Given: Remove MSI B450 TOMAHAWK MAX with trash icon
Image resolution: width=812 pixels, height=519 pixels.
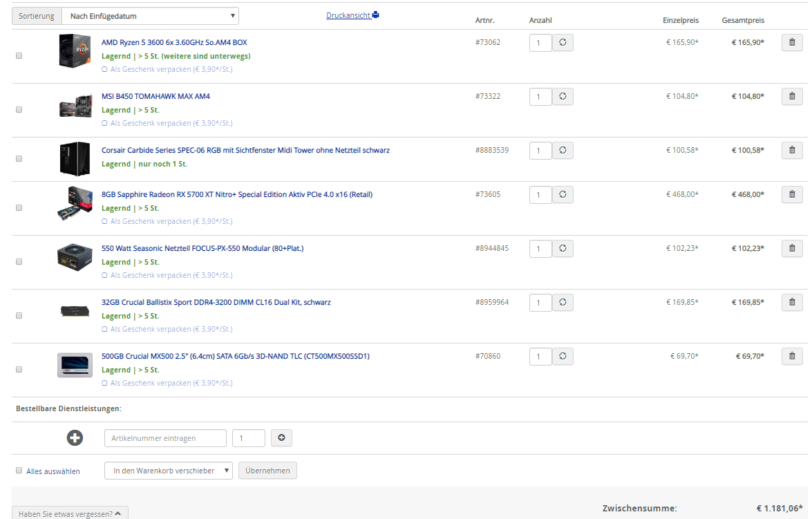Looking at the screenshot, I should click(792, 96).
